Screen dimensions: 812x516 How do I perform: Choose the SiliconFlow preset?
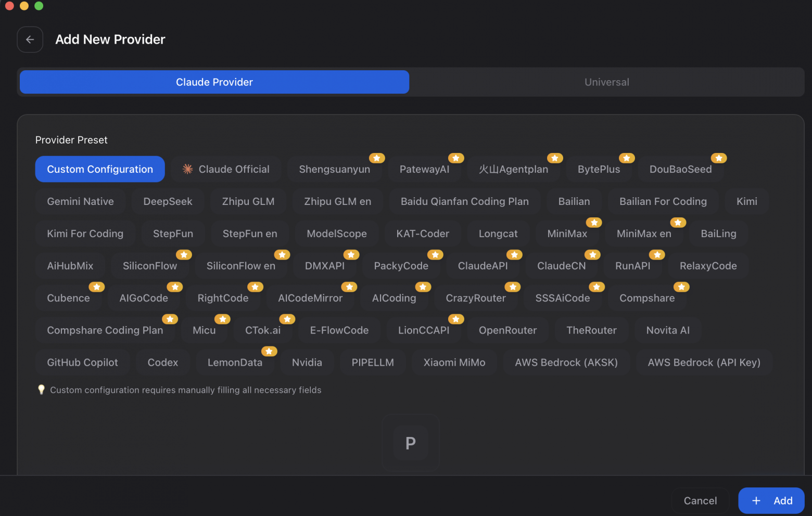pos(150,266)
